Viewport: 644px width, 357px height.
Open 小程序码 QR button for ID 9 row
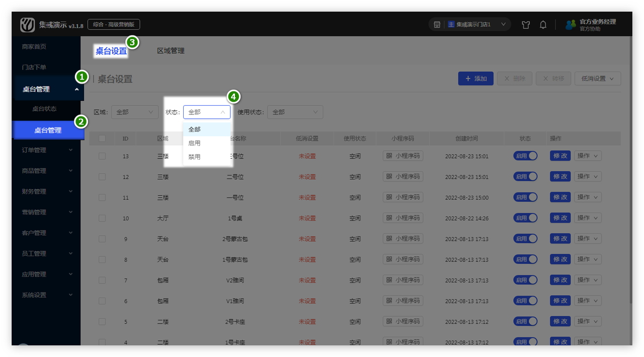(403, 239)
